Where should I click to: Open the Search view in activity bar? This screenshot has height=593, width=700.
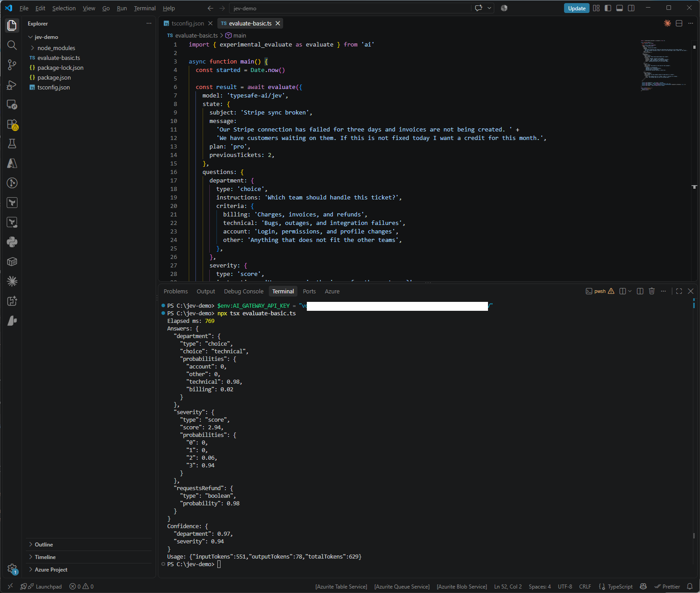point(12,45)
